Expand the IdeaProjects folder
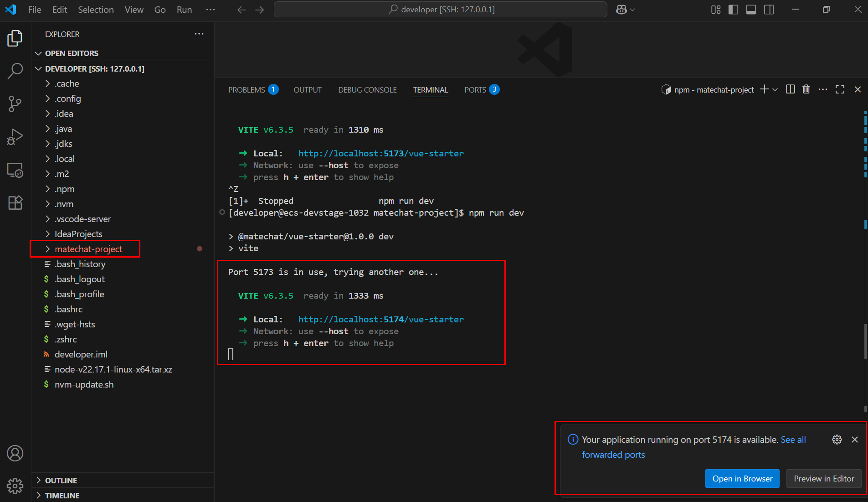The image size is (868, 502). [x=123, y=234]
